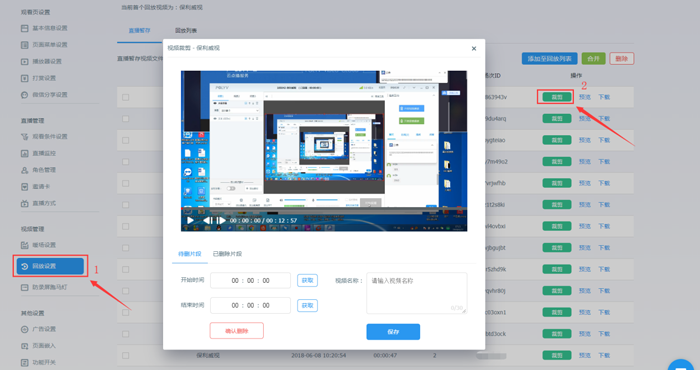Open 直播监控 from the sidebar
This screenshot has height=370, width=700.
38,153
